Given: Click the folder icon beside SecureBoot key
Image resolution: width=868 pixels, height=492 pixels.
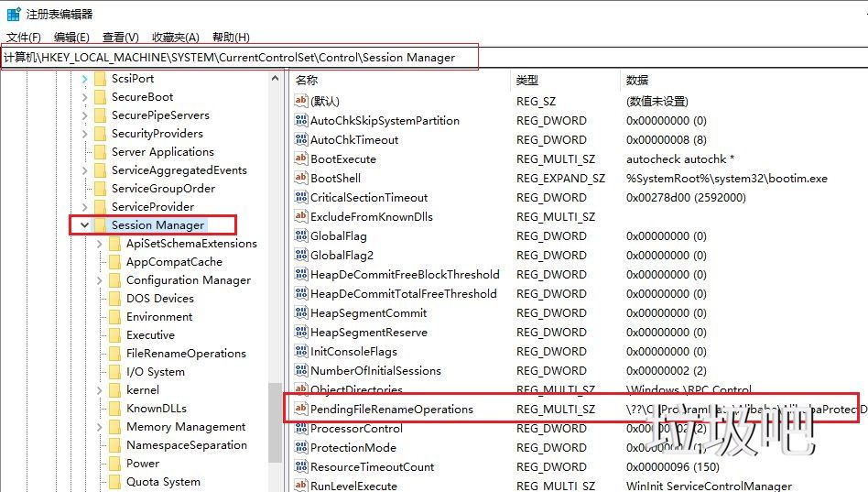Looking at the screenshot, I should pyautogui.click(x=100, y=97).
